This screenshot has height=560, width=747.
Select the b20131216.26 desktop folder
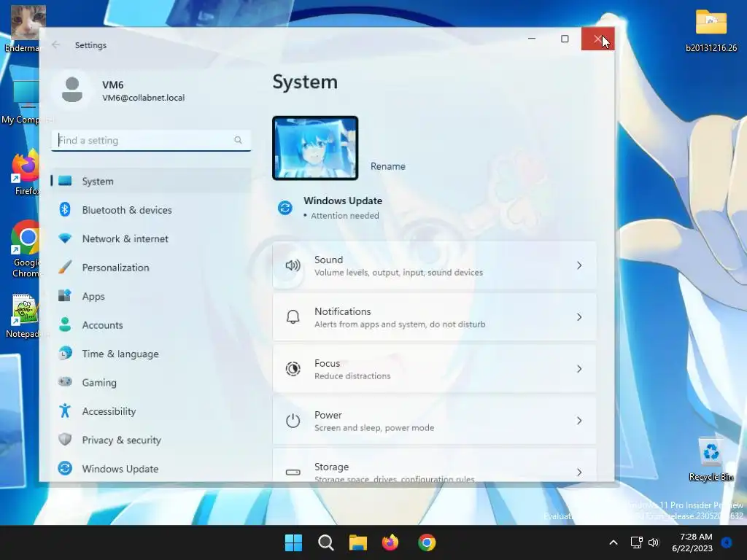pyautogui.click(x=711, y=29)
